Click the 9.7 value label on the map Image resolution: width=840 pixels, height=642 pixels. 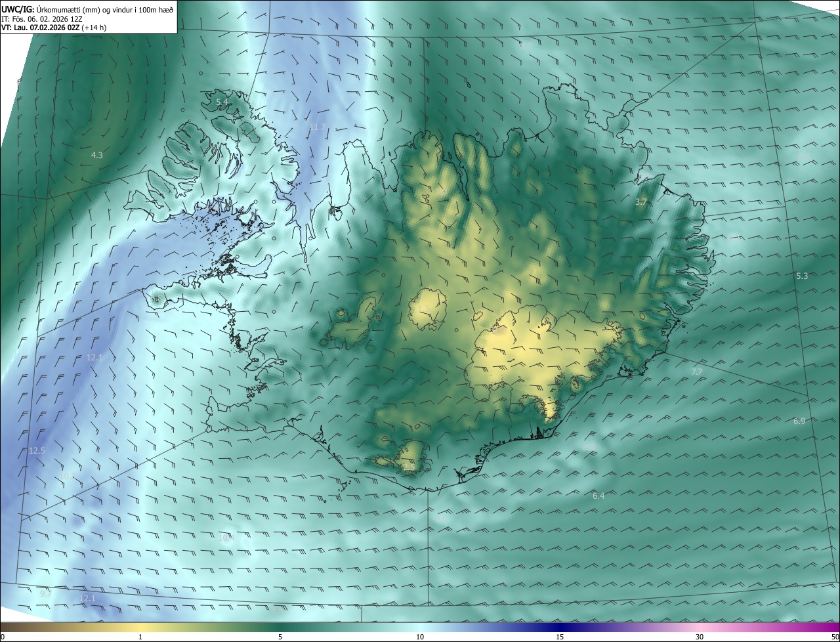click(x=45, y=593)
